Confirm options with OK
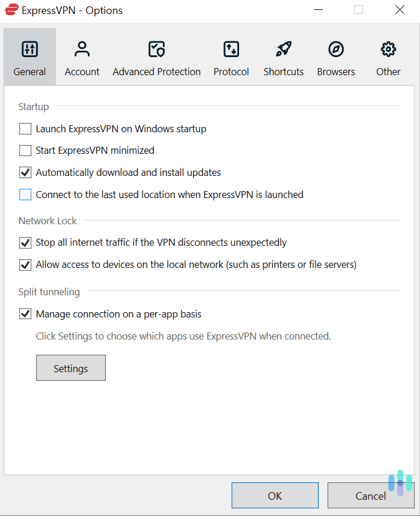420x516 pixels. coord(275,495)
